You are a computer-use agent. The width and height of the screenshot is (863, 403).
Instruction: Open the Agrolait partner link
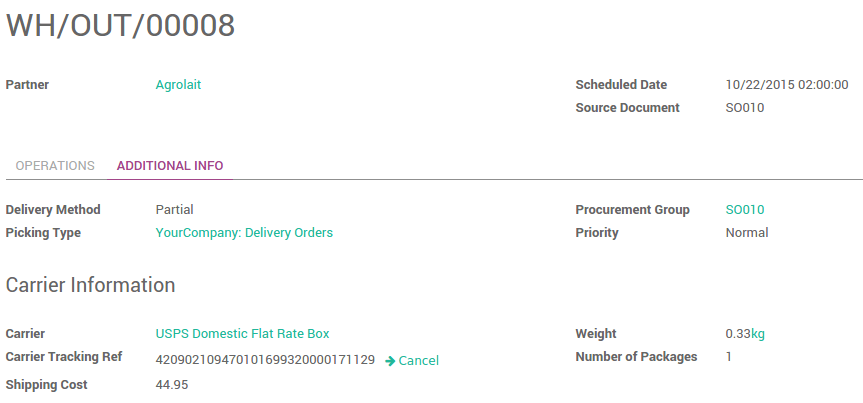(x=178, y=85)
